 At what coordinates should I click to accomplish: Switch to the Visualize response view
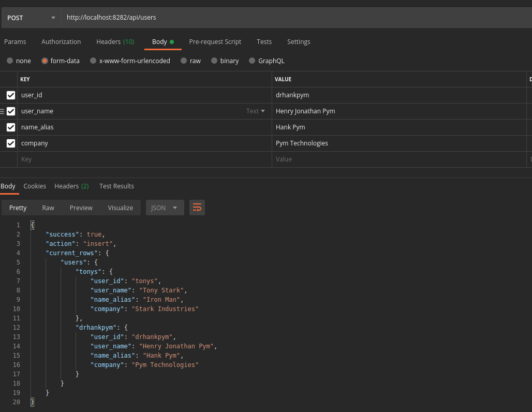pyautogui.click(x=120, y=208)
